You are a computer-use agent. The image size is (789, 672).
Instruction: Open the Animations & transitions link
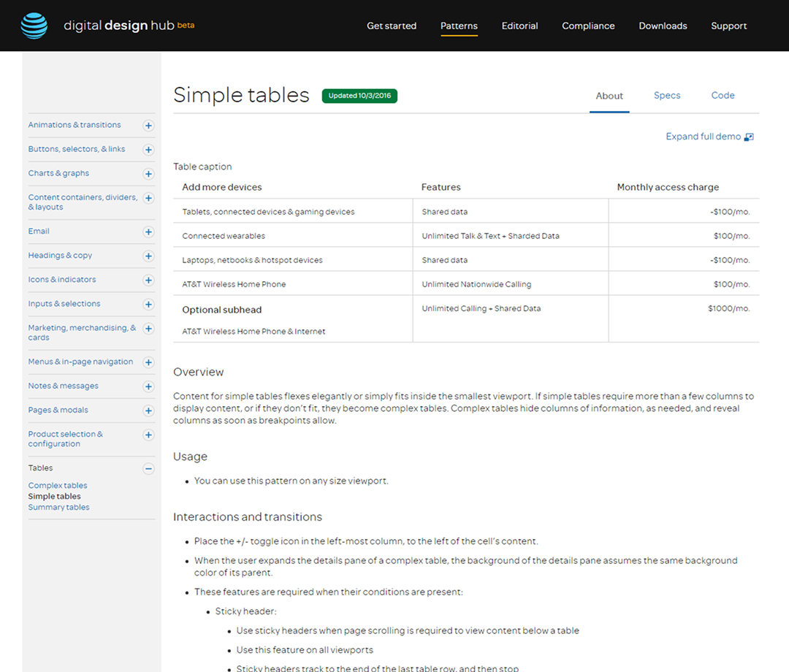click(75, 125)
